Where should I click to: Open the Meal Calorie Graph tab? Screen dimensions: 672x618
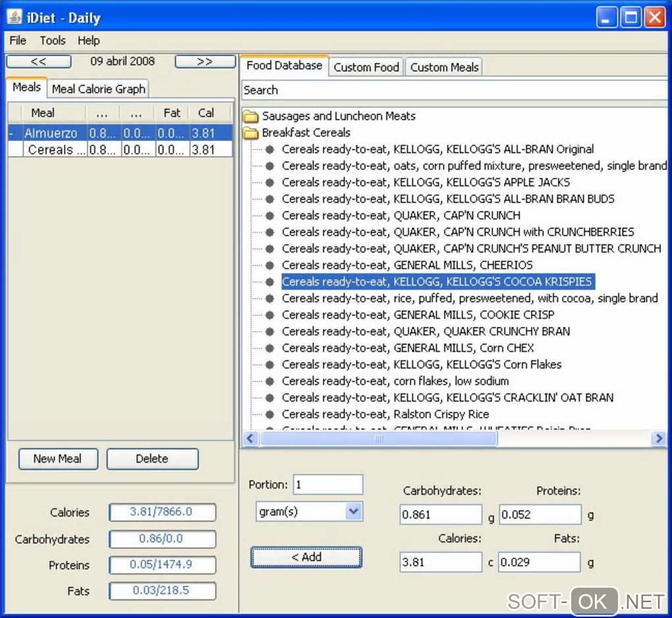(98, 89)
